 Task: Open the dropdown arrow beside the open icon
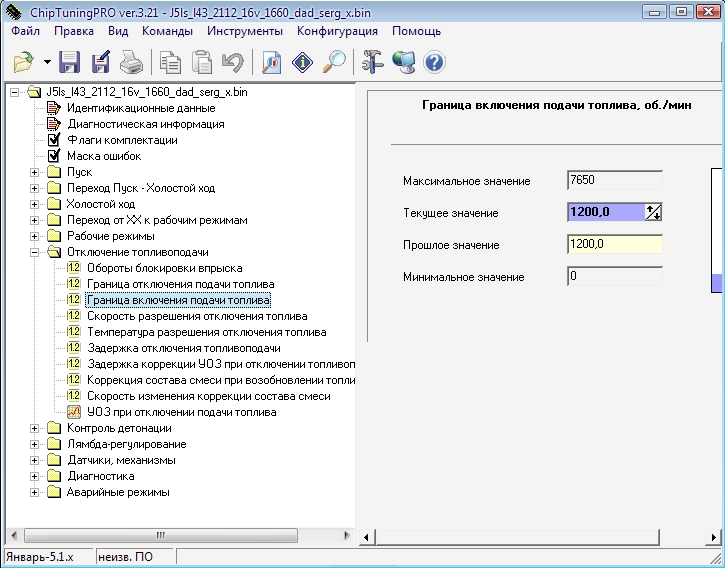click(x=46, y=63)
